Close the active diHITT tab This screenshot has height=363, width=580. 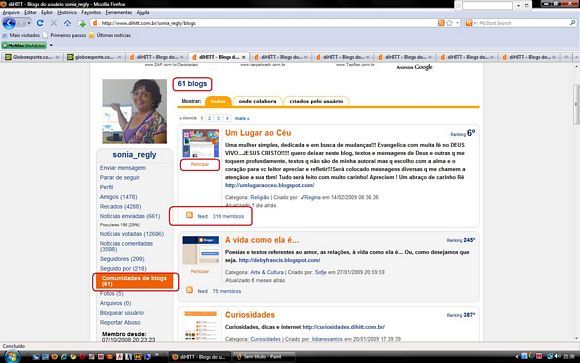point(243,57)
